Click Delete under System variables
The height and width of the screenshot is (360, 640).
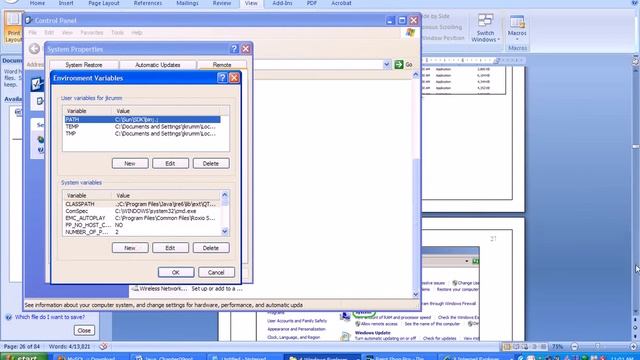211,248
